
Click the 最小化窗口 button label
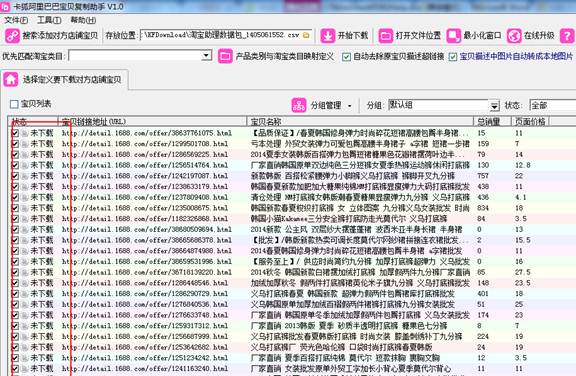point(482,36)
